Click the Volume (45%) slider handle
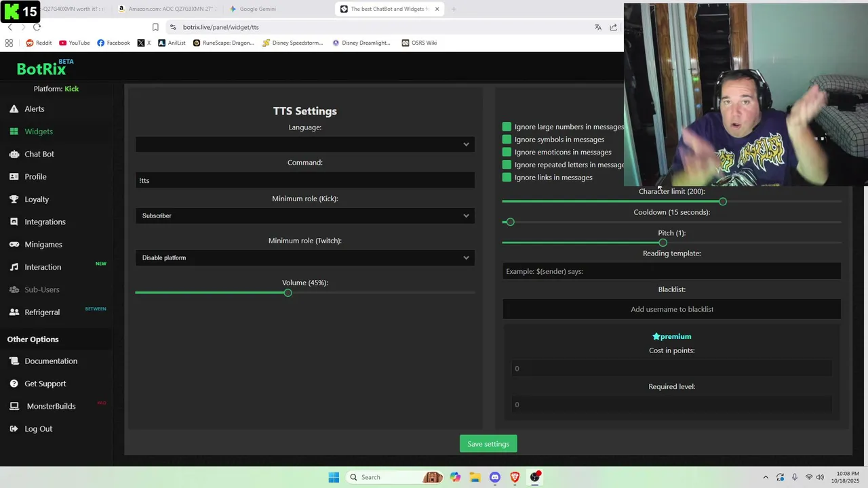The height and width of the screenshot is (488, 868). pos(288,293)
